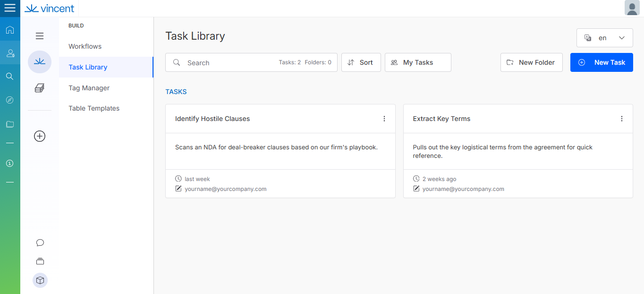Click the magnifier icon in the left rail
This screenshot has height=294, width=644.
[10, 77]
